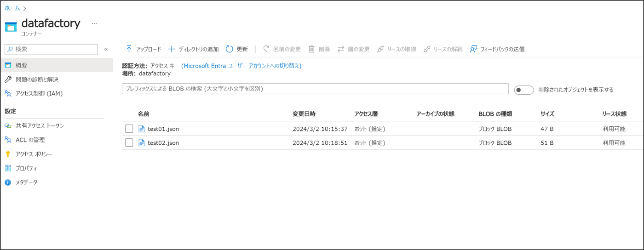This screenshot has height=250, width=644.
Task: Click the wrench icon for 問題の診断と解決
Action: (x=8, y=80)
